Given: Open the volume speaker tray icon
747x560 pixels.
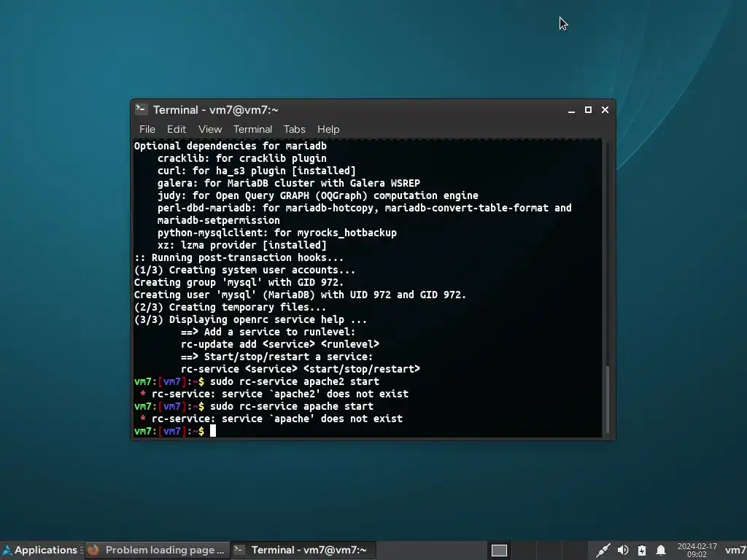Looking at the screenshot, I should click(x=623, y=551).
